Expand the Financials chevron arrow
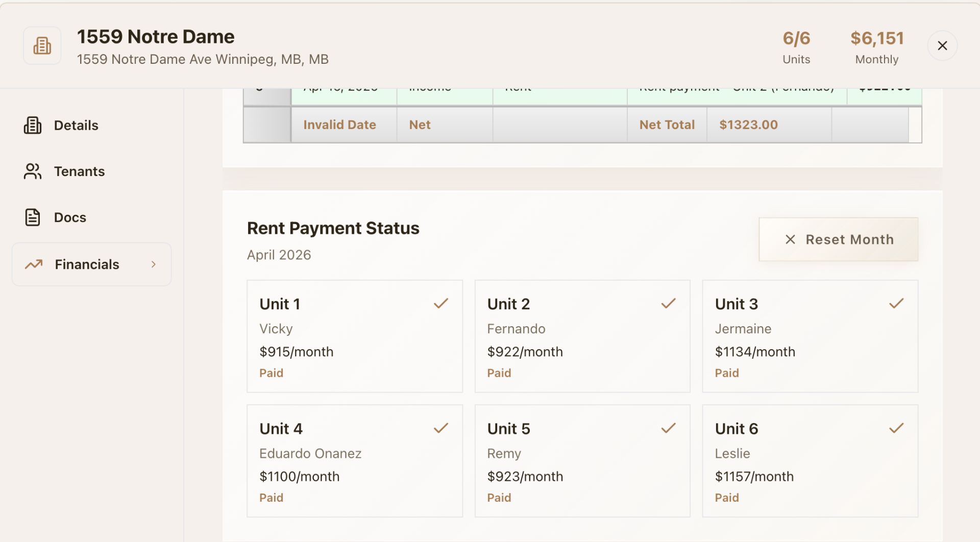Viewport: 980px width, 542px height. [x=154, y=264]
